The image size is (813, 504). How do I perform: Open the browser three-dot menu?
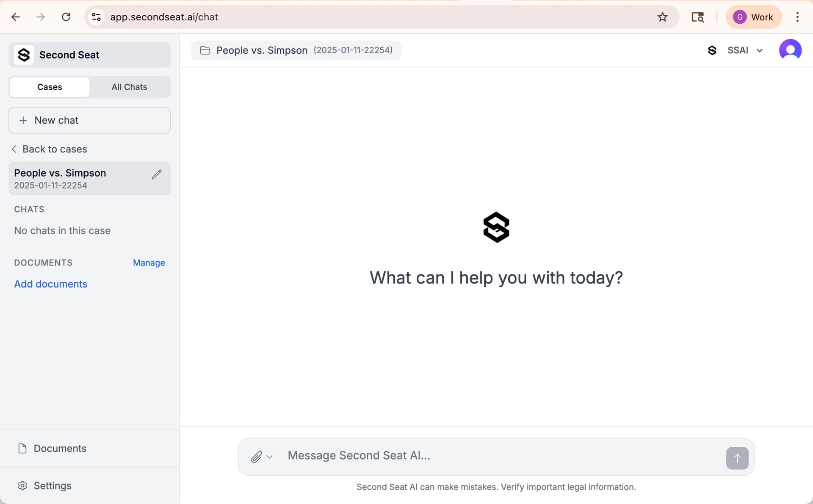tap(797, 17)
